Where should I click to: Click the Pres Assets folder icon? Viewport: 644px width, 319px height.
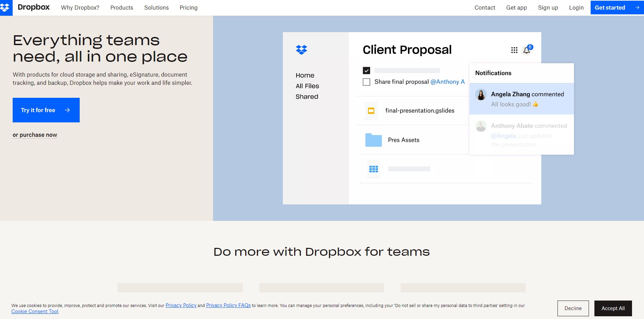(373, 140)
